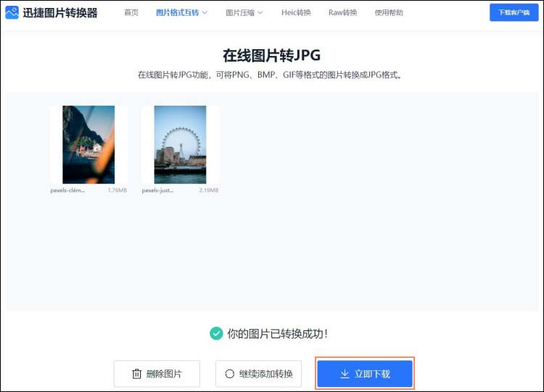Click the 立即下载 button
This screenshot has width=544, height=392.
point(365,374)
